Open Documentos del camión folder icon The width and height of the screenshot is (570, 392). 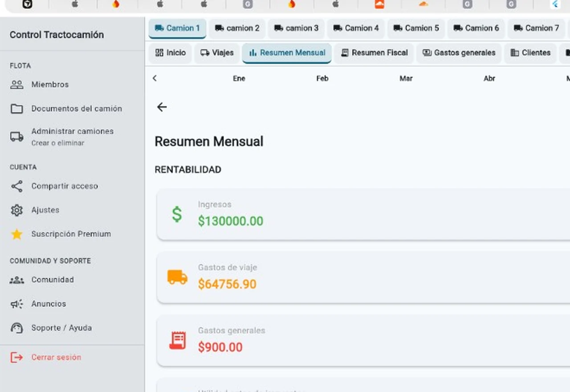tap(16, 109)
